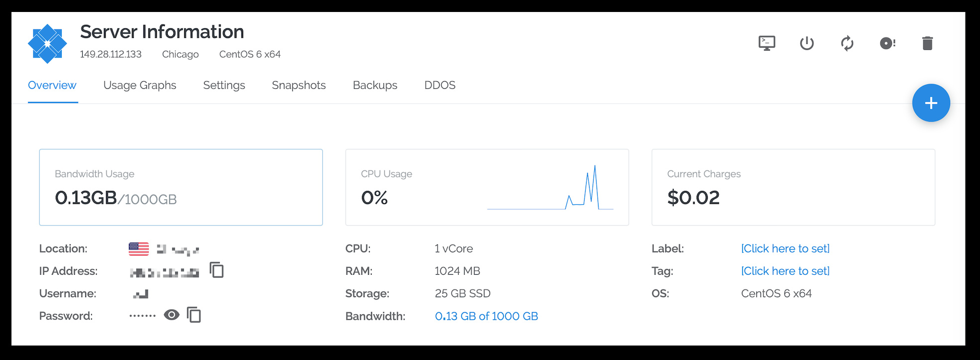
Task: Set the server Label via link
Action: coord(785,248)
